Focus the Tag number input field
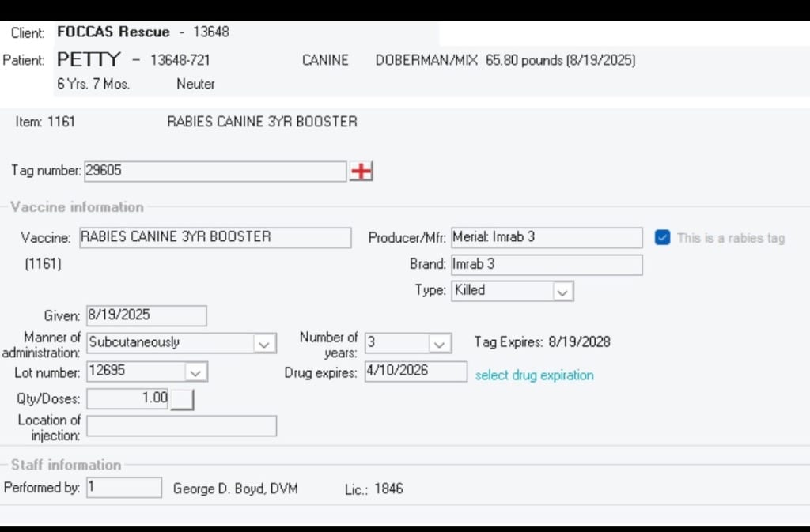 coord(215,171)
